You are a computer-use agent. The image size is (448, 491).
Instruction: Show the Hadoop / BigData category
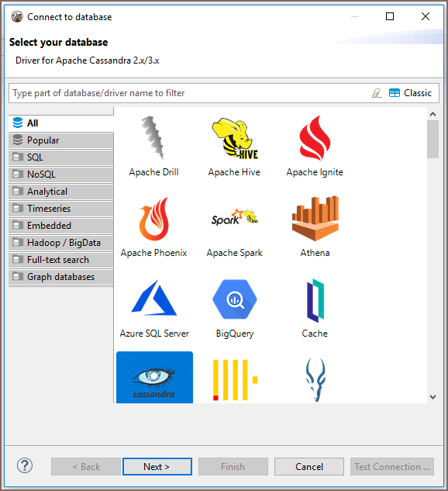(x=61, y=243)
